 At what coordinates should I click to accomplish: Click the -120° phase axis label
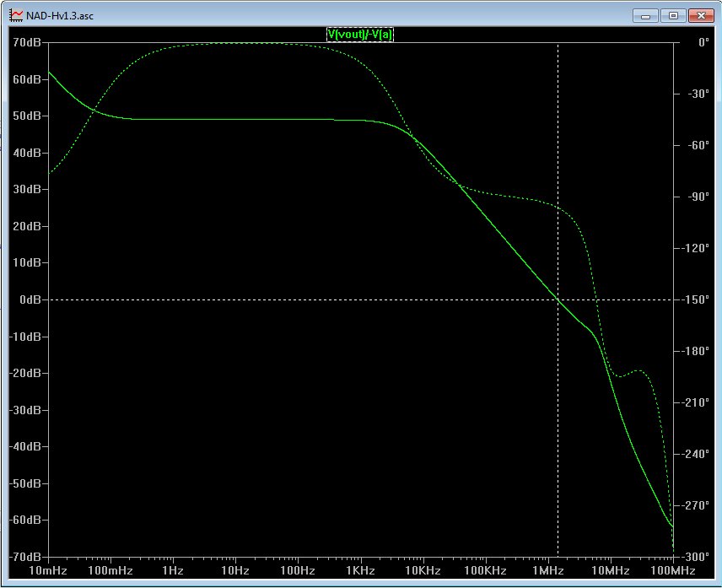pos(695,248)
